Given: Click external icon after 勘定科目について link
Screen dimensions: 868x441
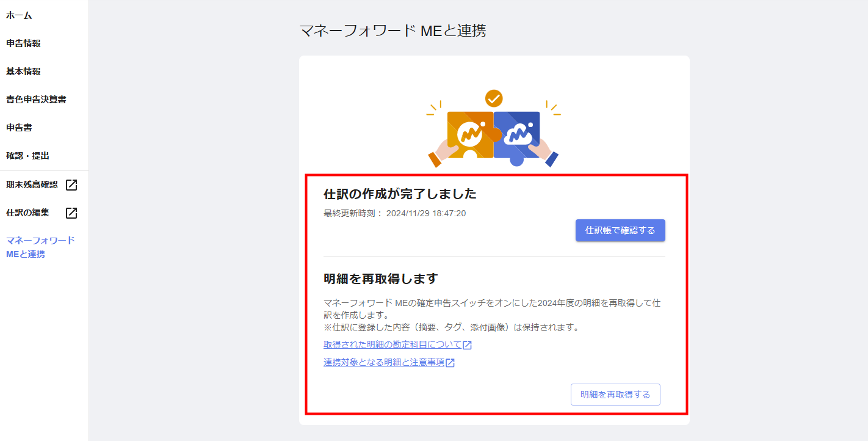Looking at the screenshot, I should point(468,345).
